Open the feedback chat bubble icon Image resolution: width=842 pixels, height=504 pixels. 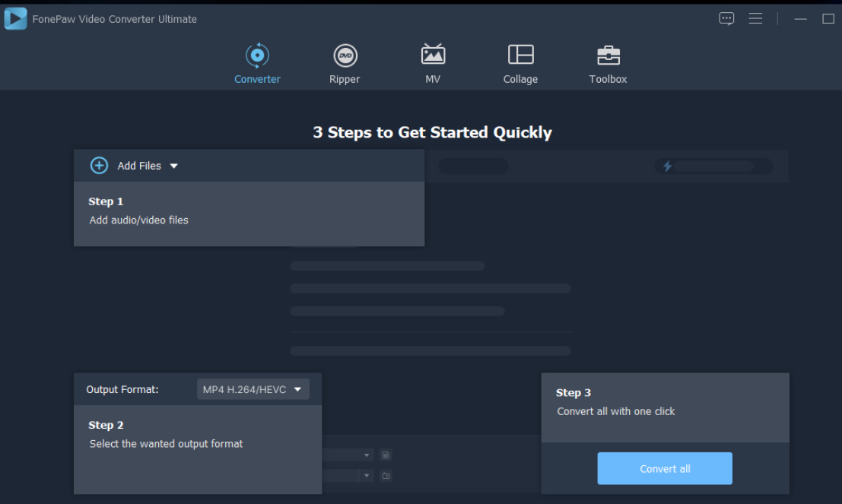pos(726,19)
